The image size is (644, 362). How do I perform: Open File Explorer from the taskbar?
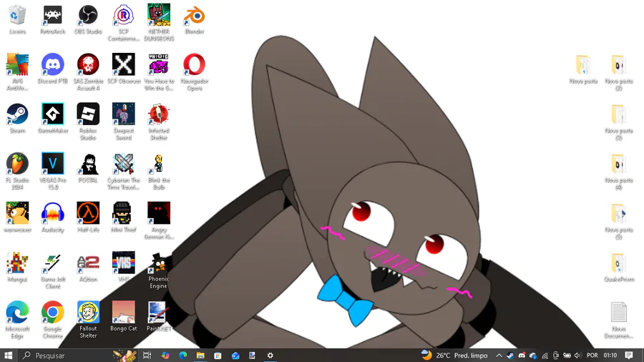200,356
